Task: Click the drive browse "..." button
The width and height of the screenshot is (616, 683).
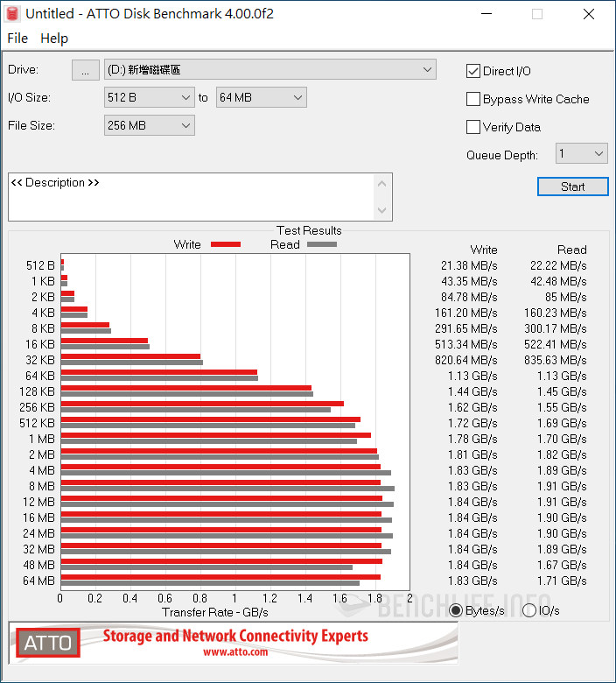Action: click(86, 70)
